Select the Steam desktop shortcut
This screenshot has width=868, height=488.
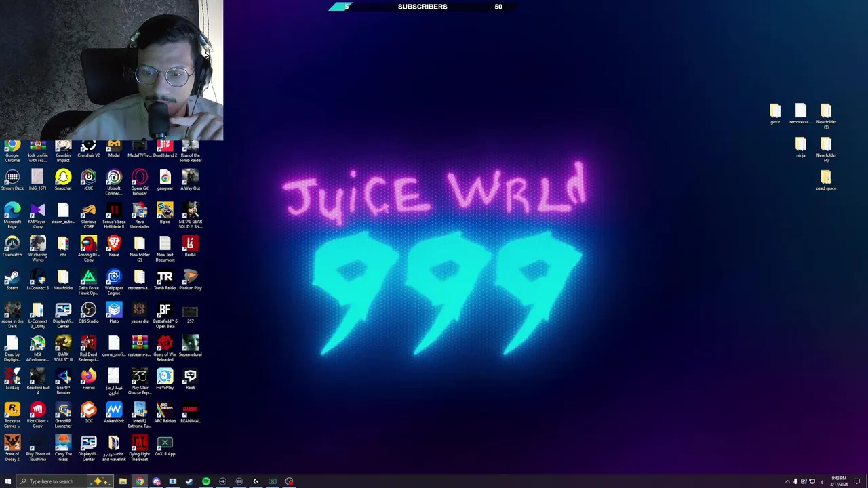12,280
